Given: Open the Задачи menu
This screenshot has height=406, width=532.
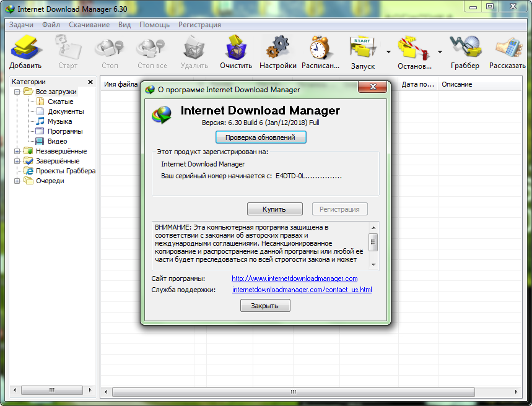Looking at the screenshot, I should click(x=22, y=25).
